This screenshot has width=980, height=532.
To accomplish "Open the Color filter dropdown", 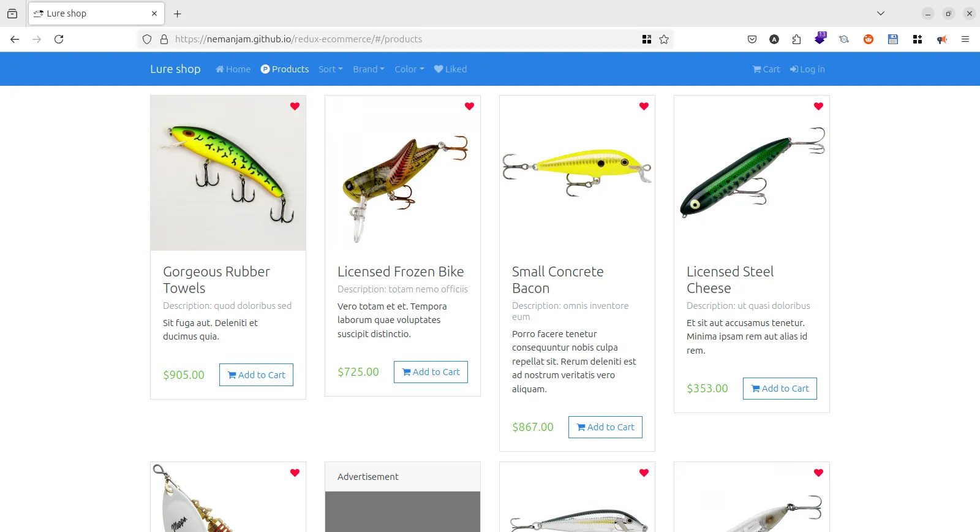I will 409,69.
